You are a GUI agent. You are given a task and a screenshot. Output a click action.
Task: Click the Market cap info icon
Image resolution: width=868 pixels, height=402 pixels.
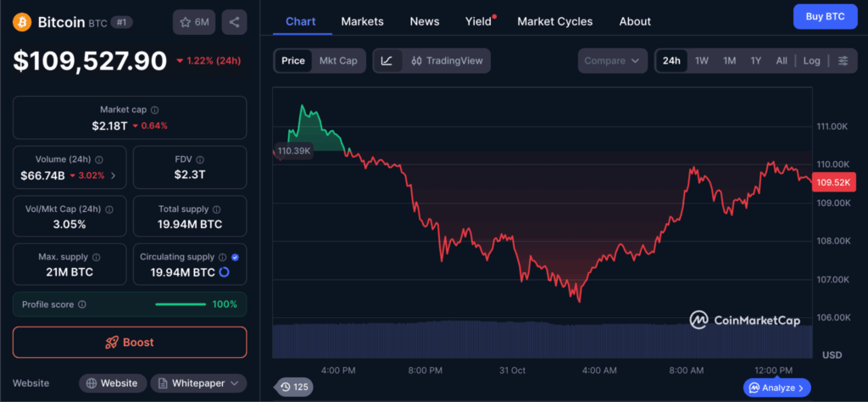(x=154, y=109)
